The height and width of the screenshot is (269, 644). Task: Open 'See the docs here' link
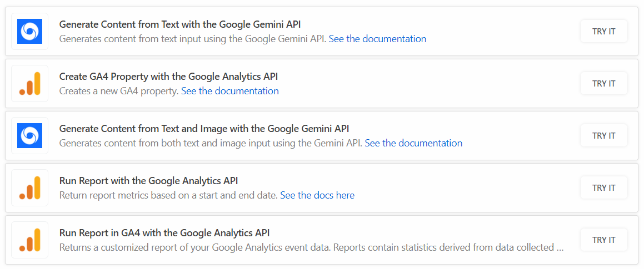coord(317,195)
